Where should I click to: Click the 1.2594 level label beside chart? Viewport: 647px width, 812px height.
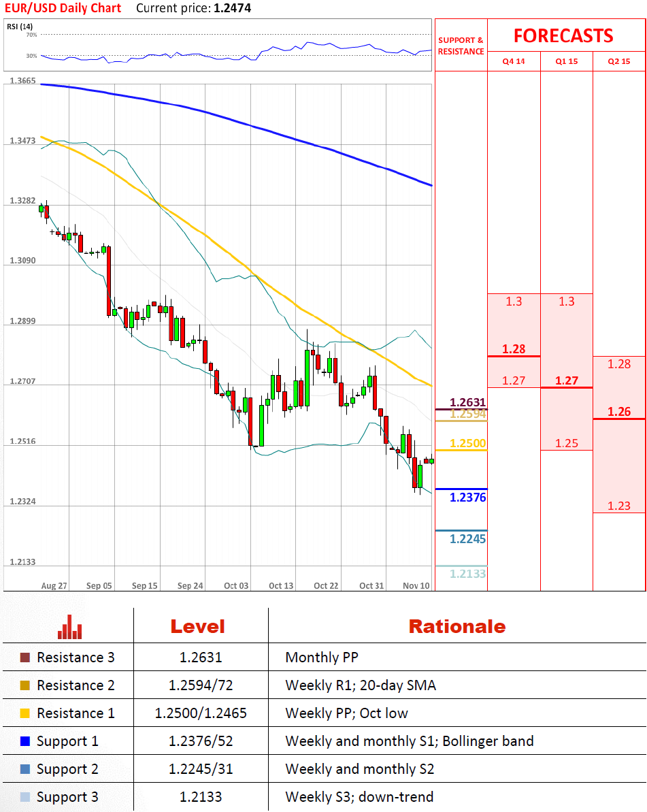468,414
